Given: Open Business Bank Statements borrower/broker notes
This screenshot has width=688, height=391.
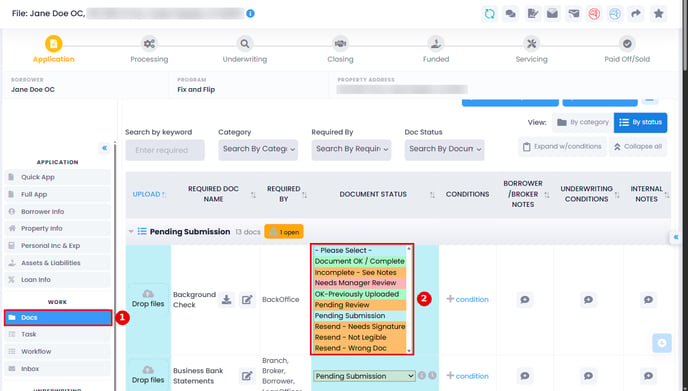Looking at the screenshot, I should (525, 376).
